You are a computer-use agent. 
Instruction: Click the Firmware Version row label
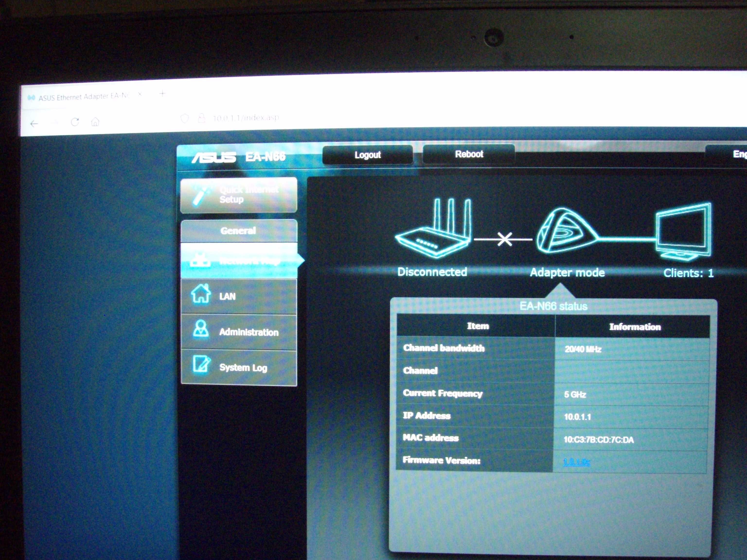coord(441,460)
